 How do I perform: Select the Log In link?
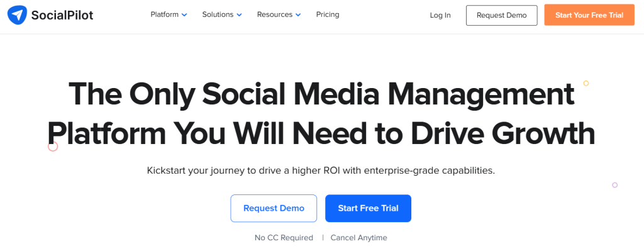(440, 15)
